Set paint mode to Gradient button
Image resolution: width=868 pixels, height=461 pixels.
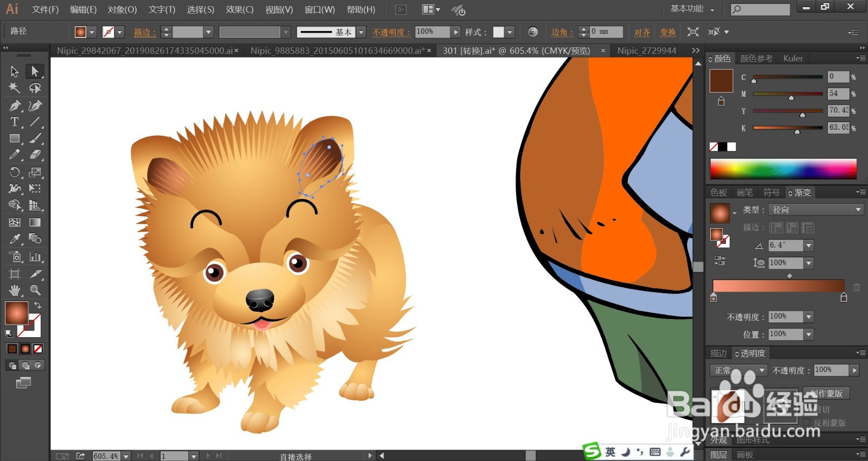(25, 349)
